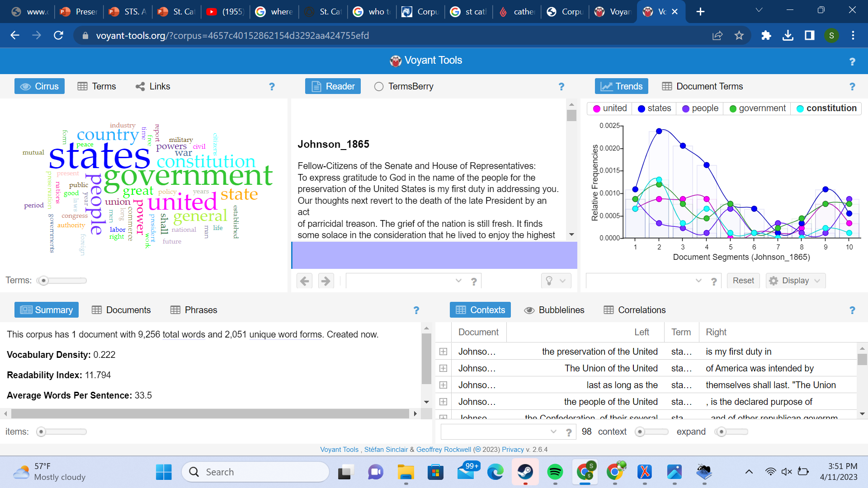Image resolution: width=868 pixels, height=488 pixels.
Task: Click the Reset button in Trends panel
Action: coord(743,281)
